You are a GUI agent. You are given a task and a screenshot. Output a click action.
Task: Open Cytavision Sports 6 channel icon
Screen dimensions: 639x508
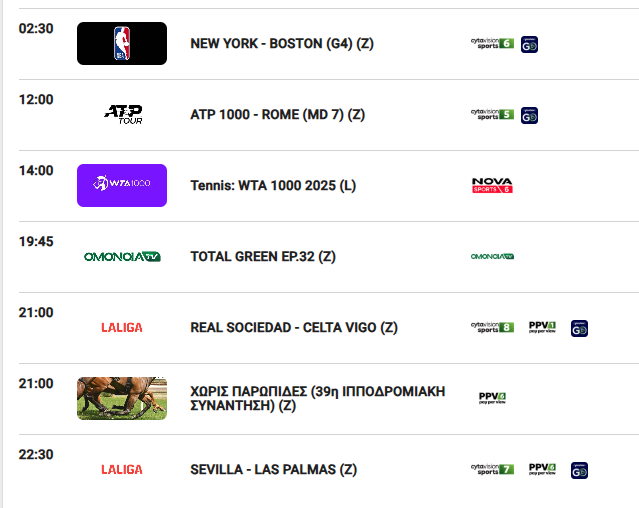click(x=492, y=44)
